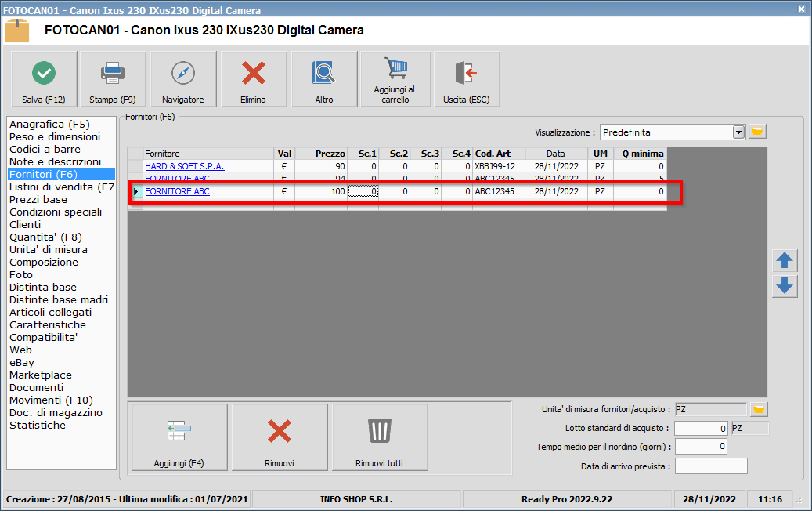The height and width of the screenshot is (511, 812).
Task: Open the Prezzi base section
Action: [x=38, y=200]
